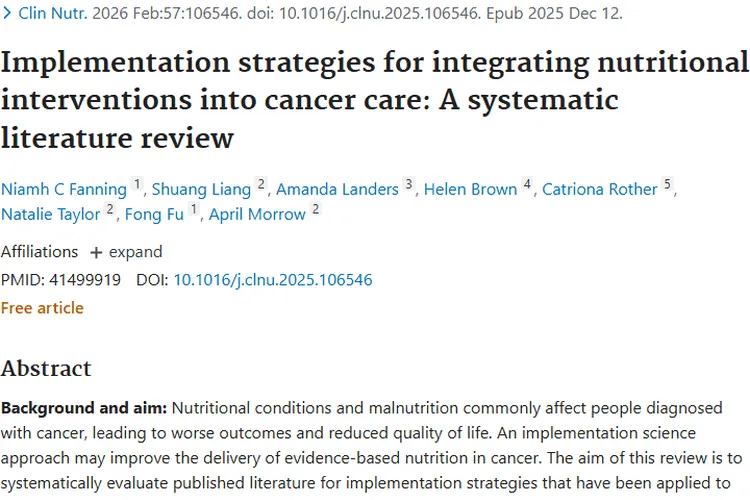
Task: Click the Abstract heading
Action: pos(46,368)
